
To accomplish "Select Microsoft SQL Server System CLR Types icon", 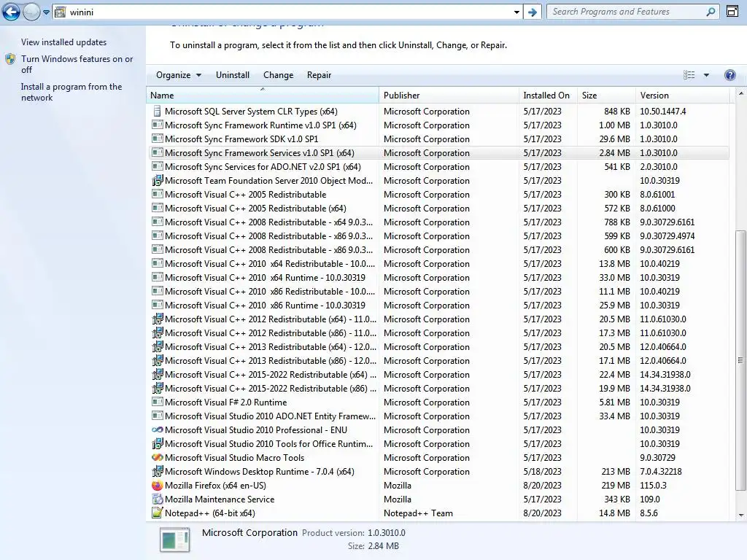I will [158, 112].
